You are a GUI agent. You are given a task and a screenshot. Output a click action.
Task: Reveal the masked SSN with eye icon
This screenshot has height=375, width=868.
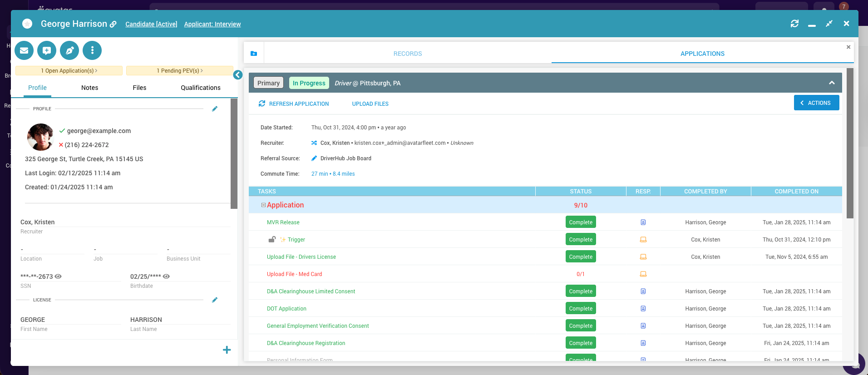58,276
